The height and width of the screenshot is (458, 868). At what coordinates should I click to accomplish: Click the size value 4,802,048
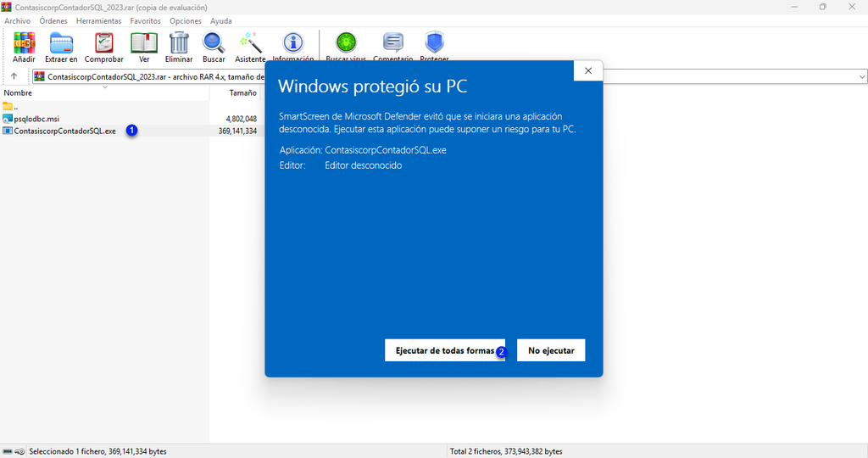click(x=242, y=119)
